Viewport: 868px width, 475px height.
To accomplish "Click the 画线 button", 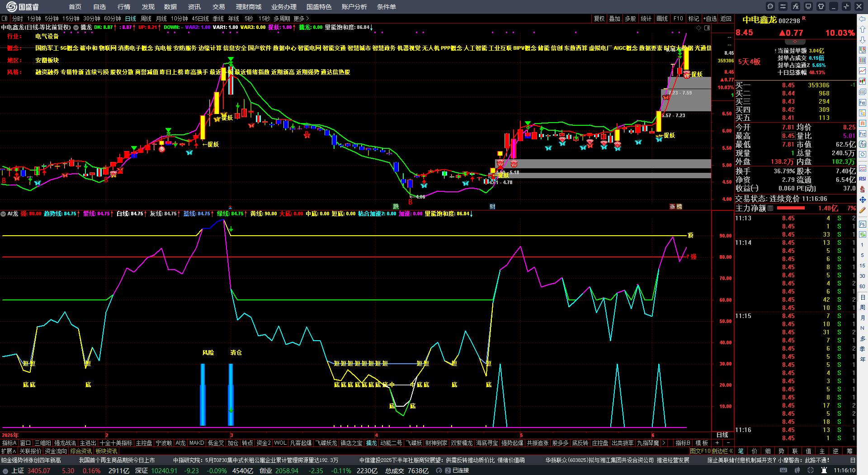I will tap(662, 19).
